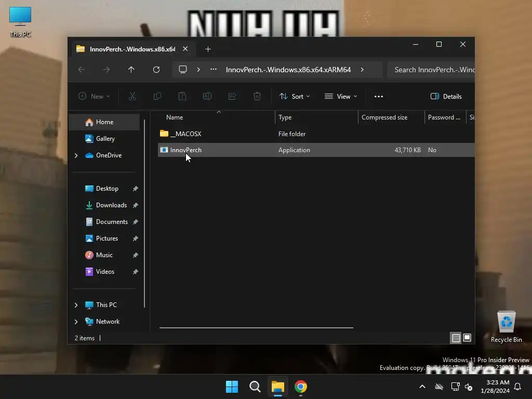Expand the OneDrive tree node
Viewport: 532px width, 399px height.
pyautogui.click(x=76, y=155)
